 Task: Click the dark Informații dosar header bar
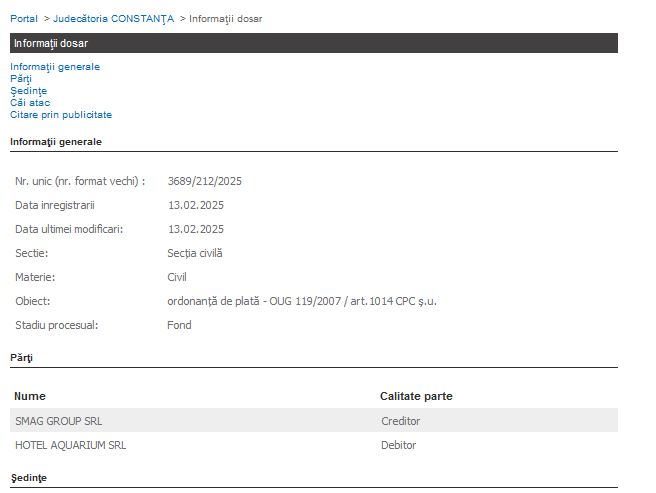[x=313, y=43]
